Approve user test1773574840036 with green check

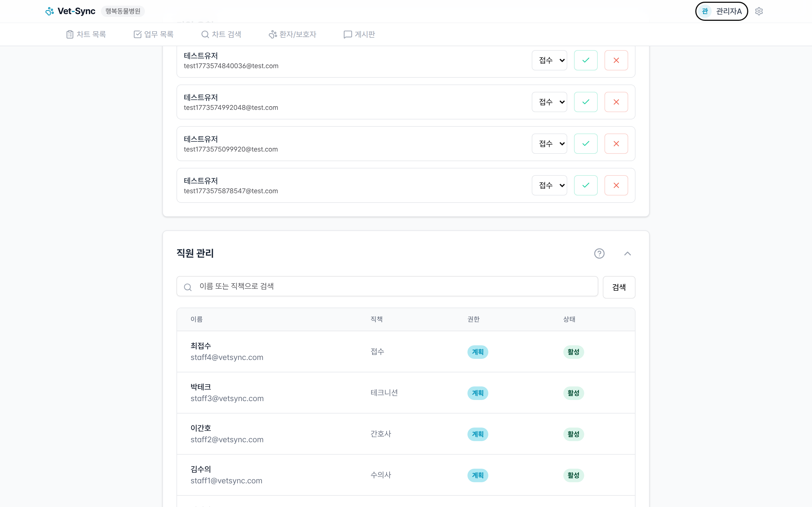click(x=586, y=60)
